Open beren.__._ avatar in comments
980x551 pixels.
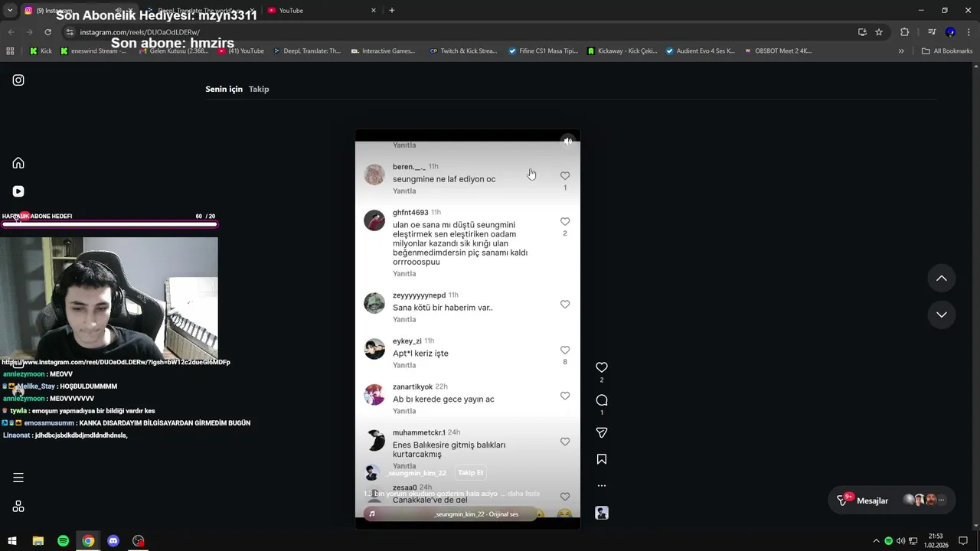pos(374,174)
